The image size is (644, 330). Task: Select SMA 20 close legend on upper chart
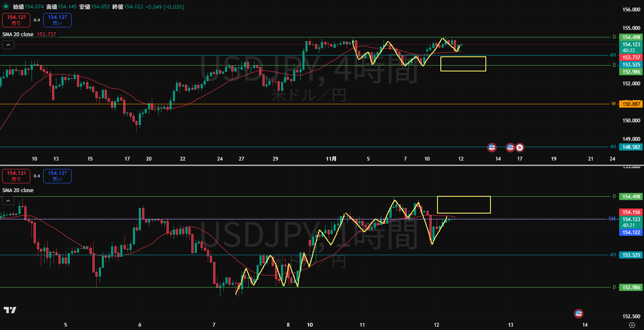click(x=18, y=34)
